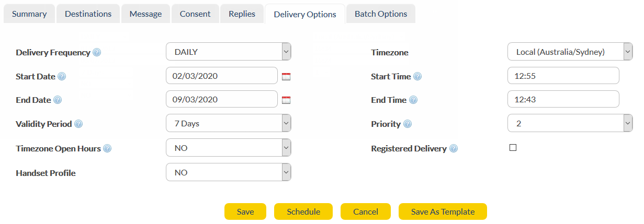Click help icon next to End Date
The width and height of the screenshot is (644, 224).
tap(58, 100)
